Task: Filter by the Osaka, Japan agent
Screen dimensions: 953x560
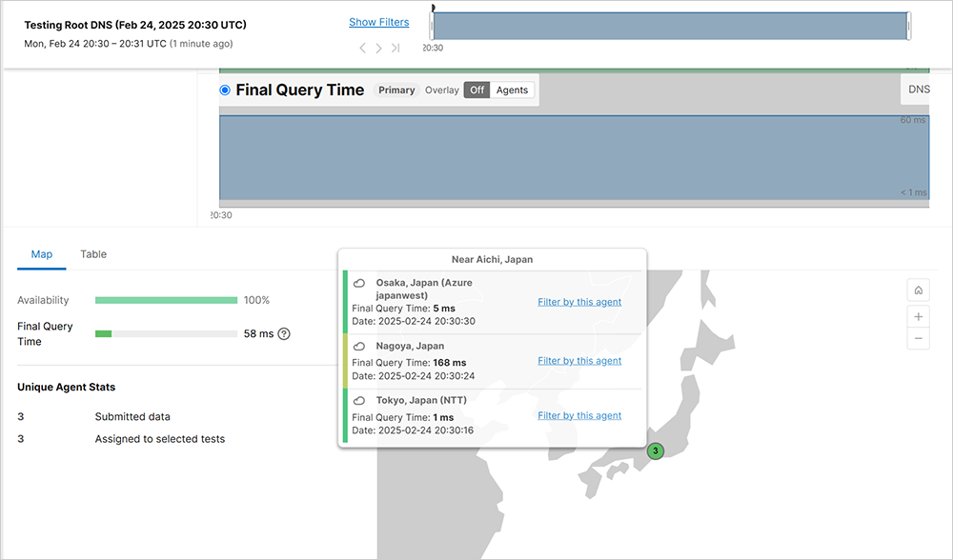Action: click(578, 302)
